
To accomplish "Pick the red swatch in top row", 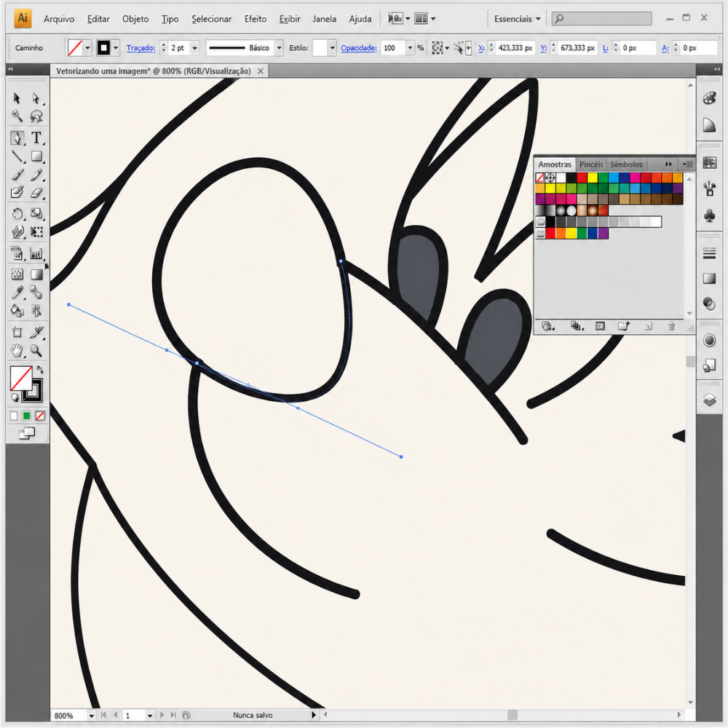I will (582, 178).
